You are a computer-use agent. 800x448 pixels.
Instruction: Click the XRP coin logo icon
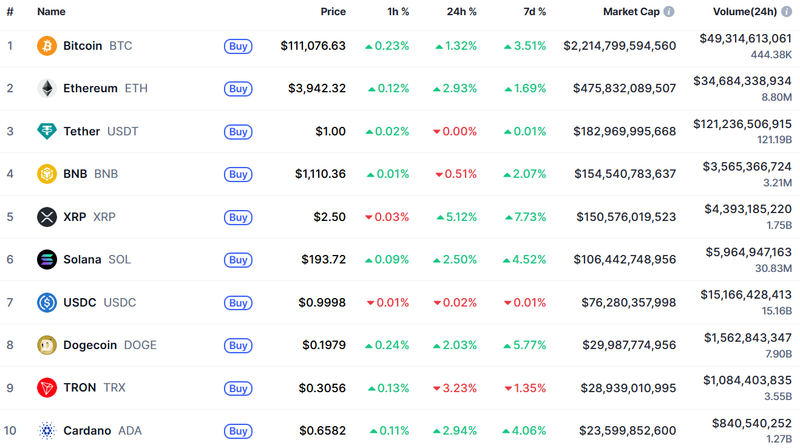47,217
